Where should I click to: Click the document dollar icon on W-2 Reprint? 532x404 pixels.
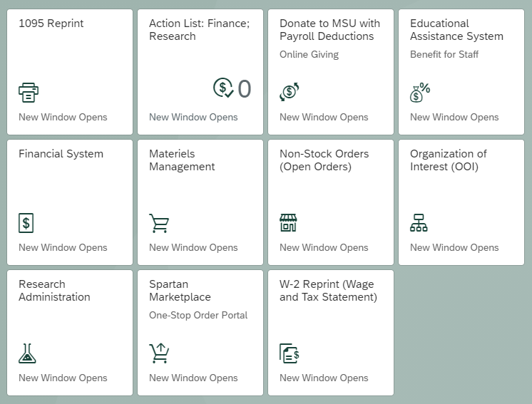point(289,353)
